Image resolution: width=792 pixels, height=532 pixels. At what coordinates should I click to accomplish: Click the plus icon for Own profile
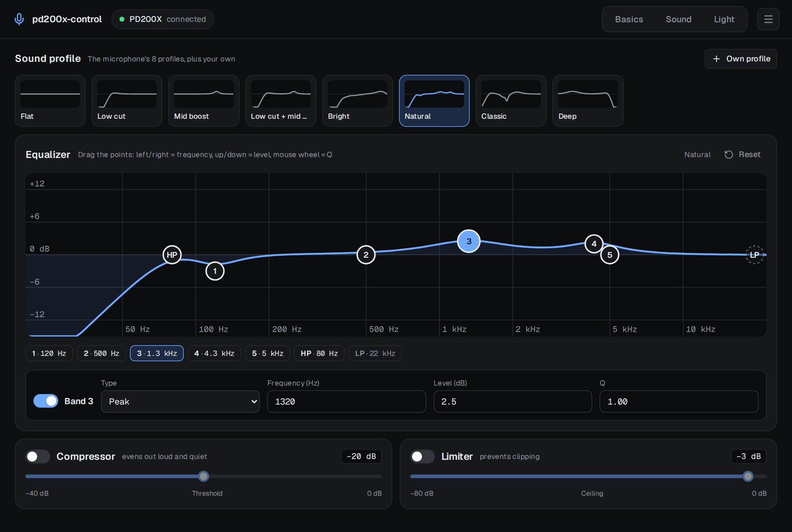pos(717,59)
